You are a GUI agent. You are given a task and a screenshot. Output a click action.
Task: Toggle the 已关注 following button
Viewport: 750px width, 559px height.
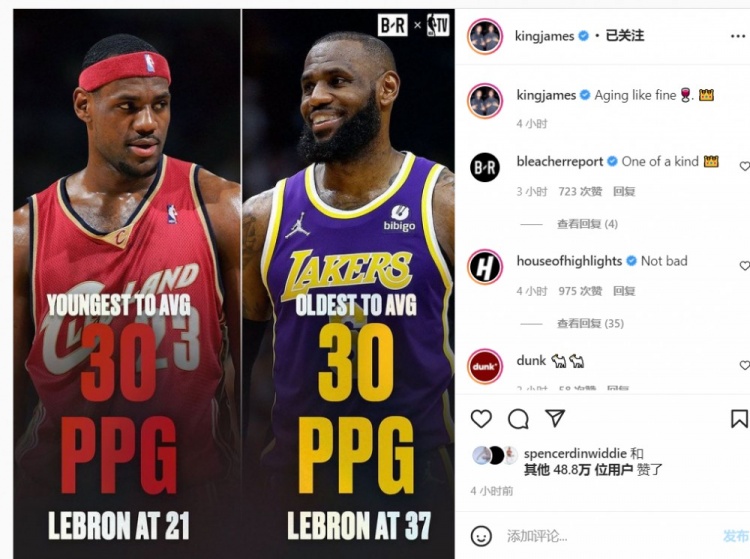625,36
